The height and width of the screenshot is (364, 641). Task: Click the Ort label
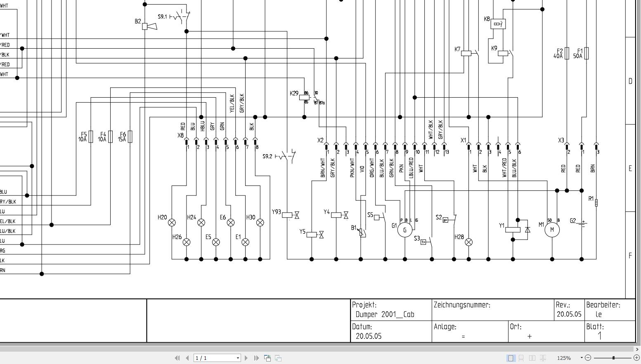click(x=516, y=327)
